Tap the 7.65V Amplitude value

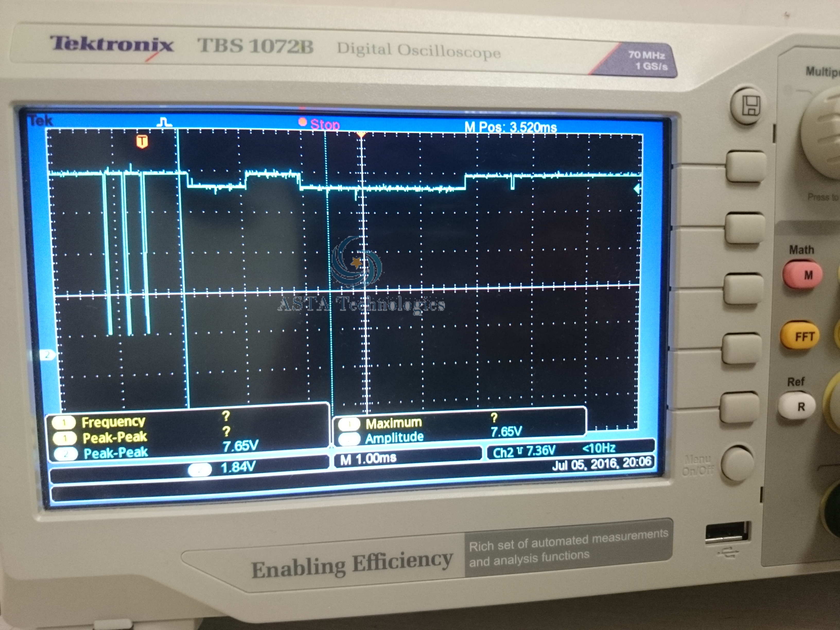click(506, 432)
